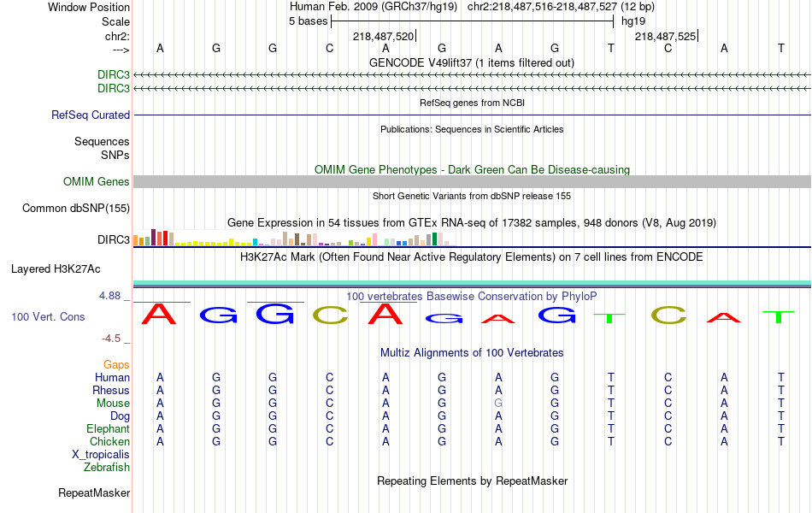Screen dimensions: 812x513
Task: Click the Zebrafish alignment row label
Action: [x=107, y=467]
